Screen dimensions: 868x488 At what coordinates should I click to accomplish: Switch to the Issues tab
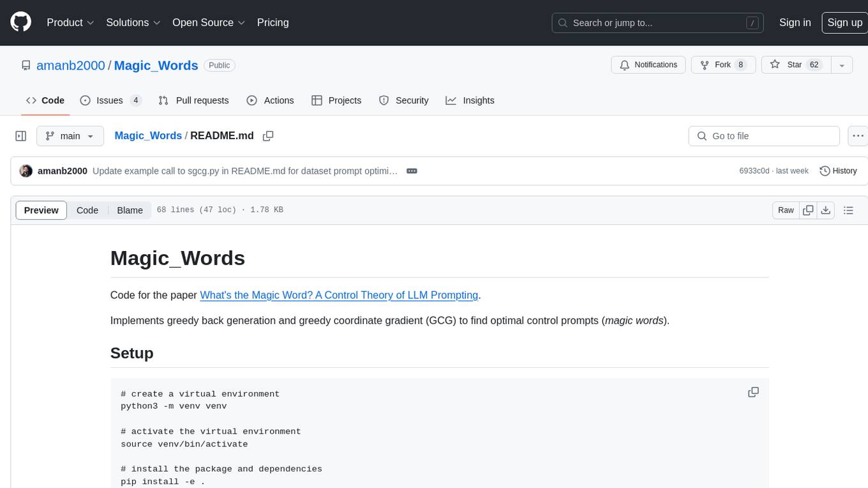pos(110,100)
